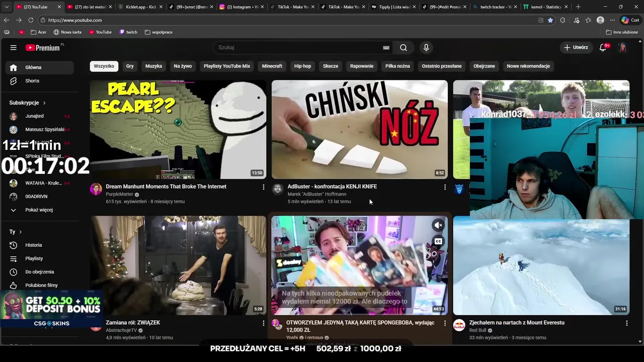The height and width of the screenshot is (362, 644).
Task: Switch to the Instagram browser tab
Action: tap(242, 7)
